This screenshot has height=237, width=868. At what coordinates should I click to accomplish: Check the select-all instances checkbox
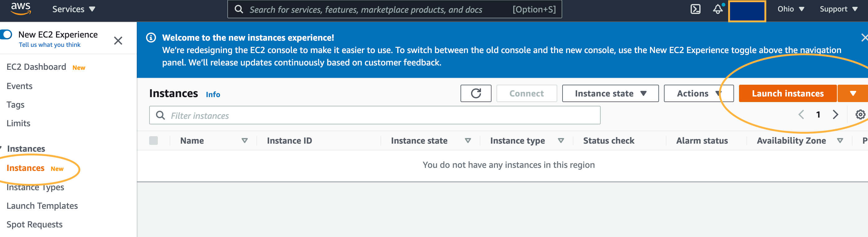(x=153, y=141)
